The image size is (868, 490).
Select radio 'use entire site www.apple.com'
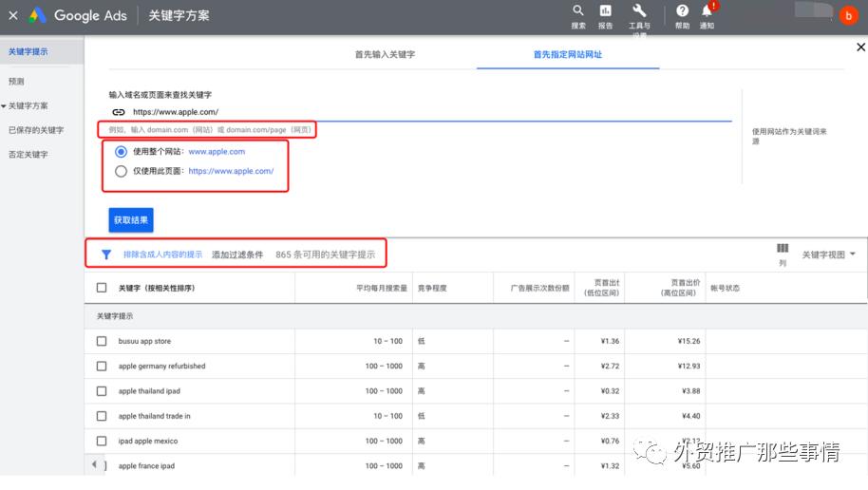[x=121, y=152]
